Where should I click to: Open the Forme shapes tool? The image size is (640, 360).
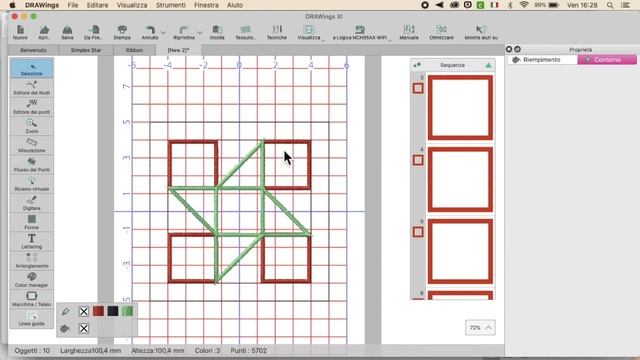click(31, 222)
